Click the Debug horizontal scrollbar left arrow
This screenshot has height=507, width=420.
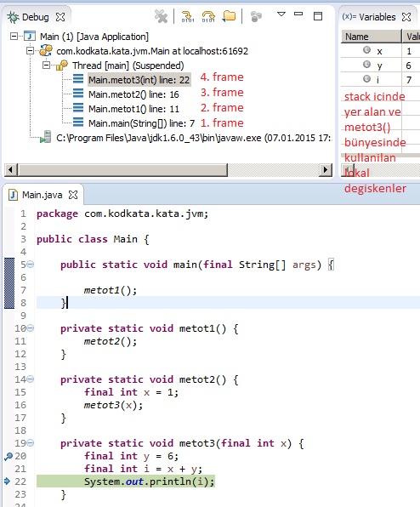[x=10, y=170]
